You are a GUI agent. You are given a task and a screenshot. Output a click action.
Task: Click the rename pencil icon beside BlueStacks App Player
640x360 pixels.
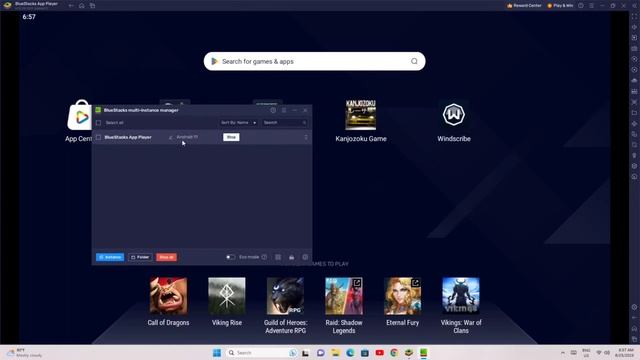(171, 137)
